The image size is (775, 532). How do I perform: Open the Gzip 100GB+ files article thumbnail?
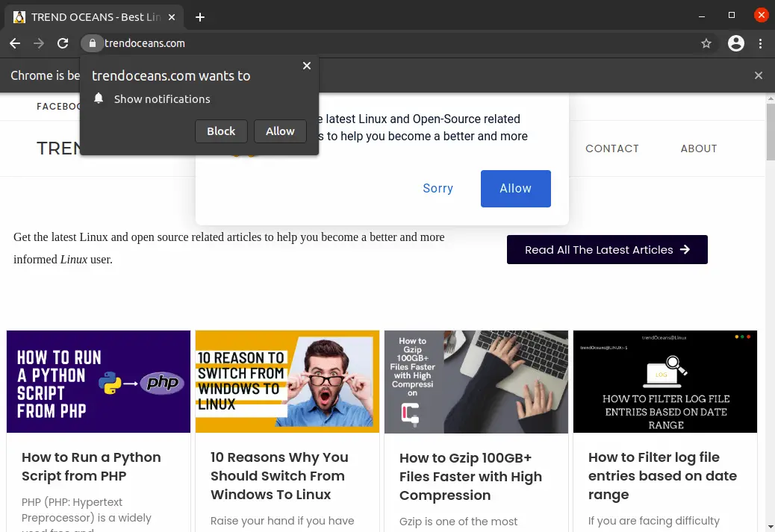[476, 382]
